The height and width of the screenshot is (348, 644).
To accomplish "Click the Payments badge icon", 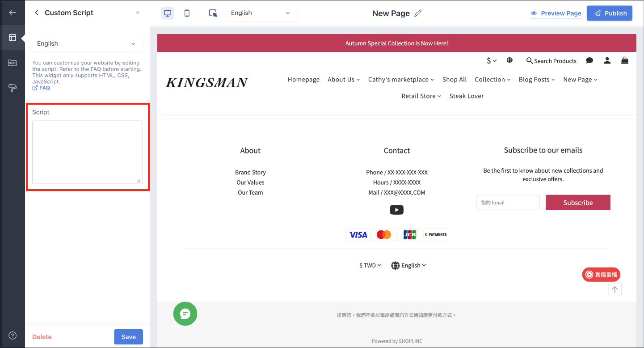I will pyautogui.click(x=436, y=235).
